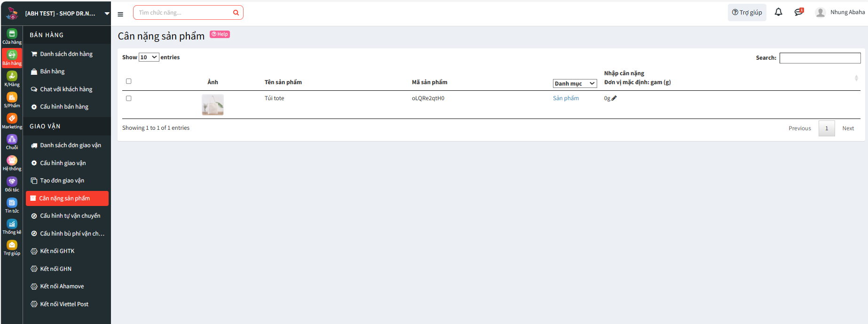Click the Sản phẩm category link
868x324 pixels.
pos(566,98)
